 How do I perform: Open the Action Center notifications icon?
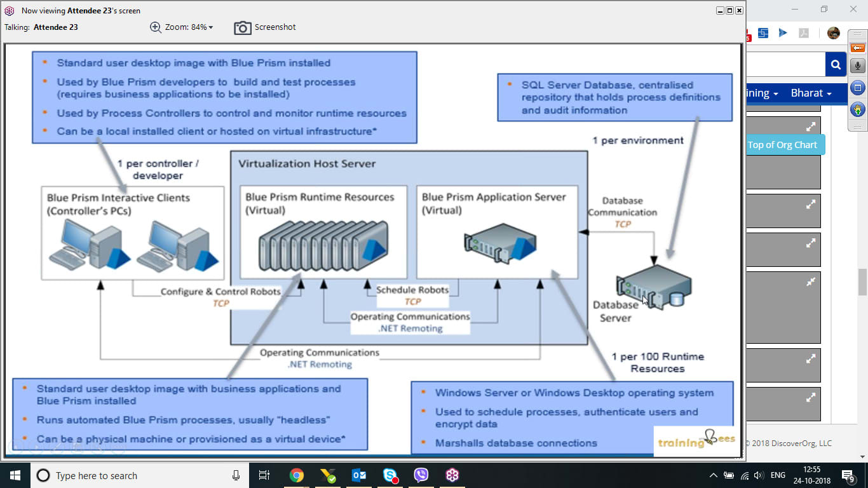tap(850, 475)
